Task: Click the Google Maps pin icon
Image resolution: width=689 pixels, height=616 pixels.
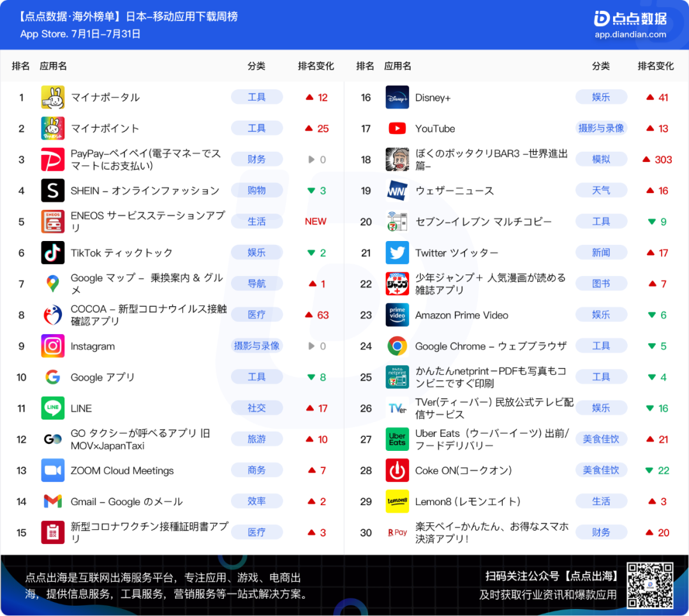Action: tap(53, 284)
